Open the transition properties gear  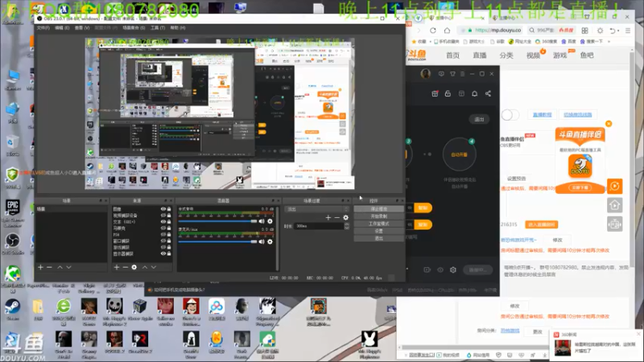click(x=346, y=217)
